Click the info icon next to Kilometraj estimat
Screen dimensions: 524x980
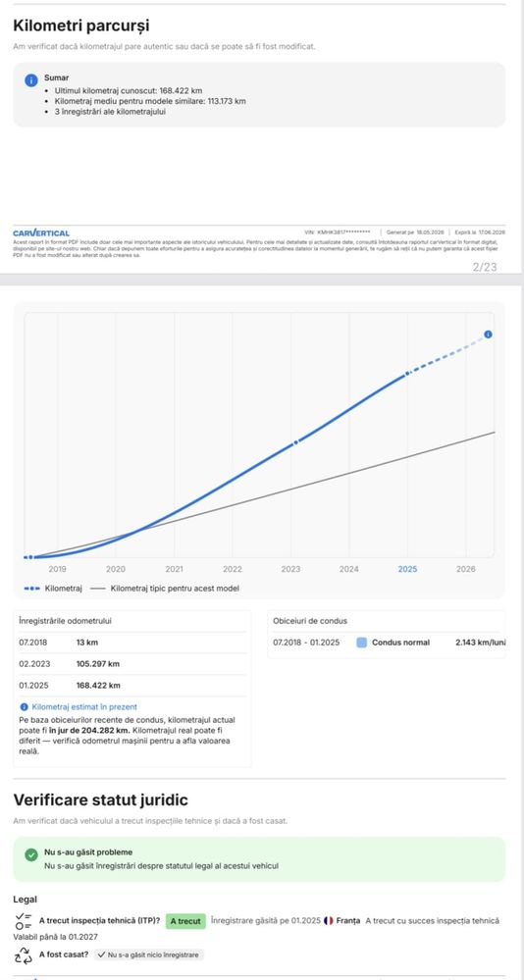pos(24,707)
